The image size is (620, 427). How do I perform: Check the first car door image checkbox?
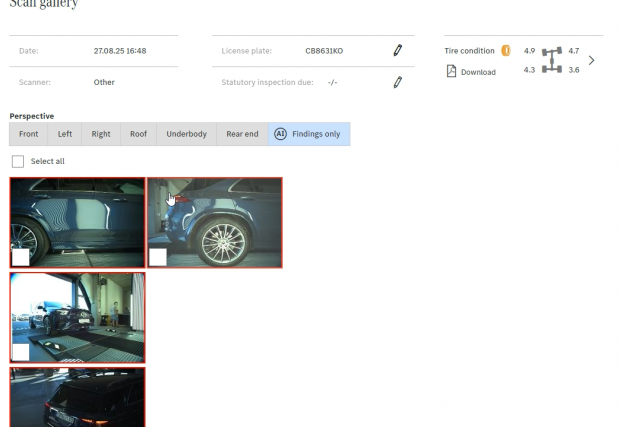coord(20,257)
